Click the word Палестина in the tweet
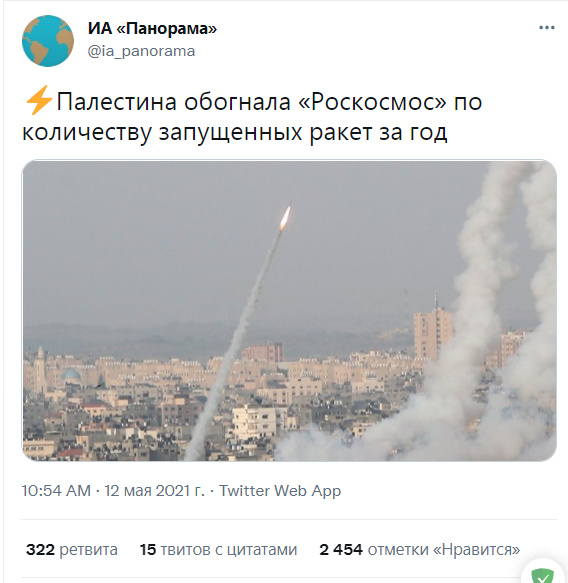Image resolution: width=568 pixels, height=583 pixels. click(117, 102)
